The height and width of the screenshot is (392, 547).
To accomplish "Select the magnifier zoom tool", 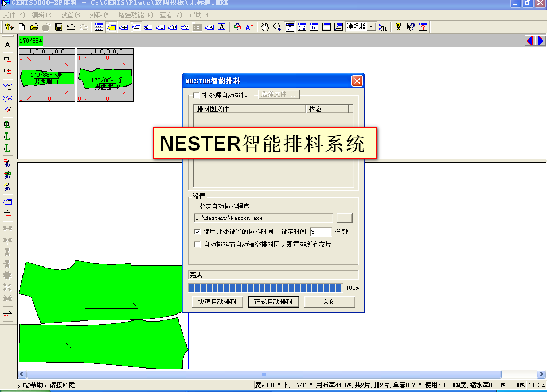I will (x=277, y=27).
